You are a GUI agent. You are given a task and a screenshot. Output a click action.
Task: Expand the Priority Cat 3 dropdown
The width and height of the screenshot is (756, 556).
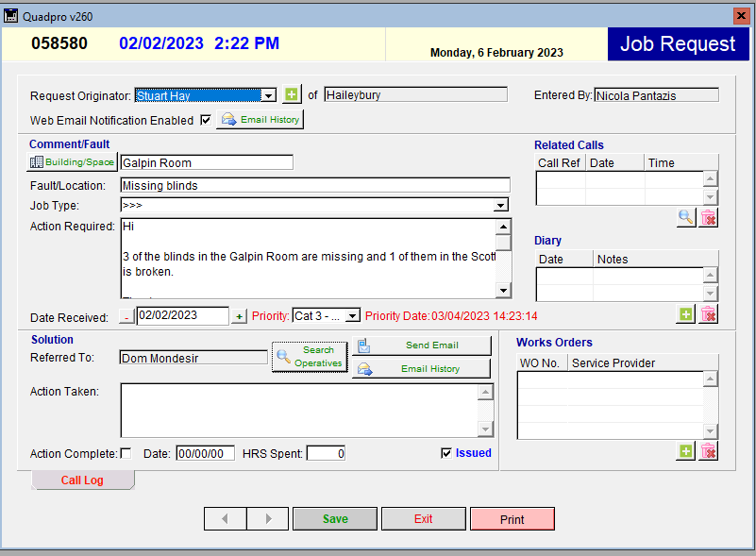[x=352, y=316]
